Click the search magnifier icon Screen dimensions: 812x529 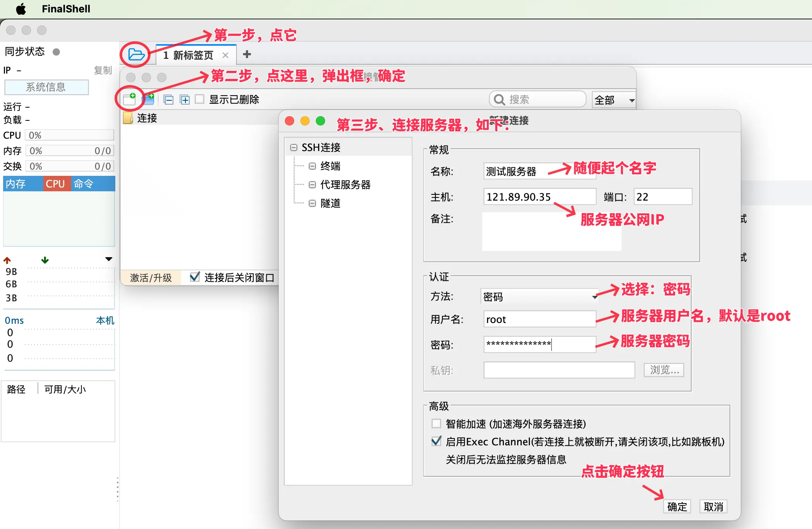coord(499,99)
